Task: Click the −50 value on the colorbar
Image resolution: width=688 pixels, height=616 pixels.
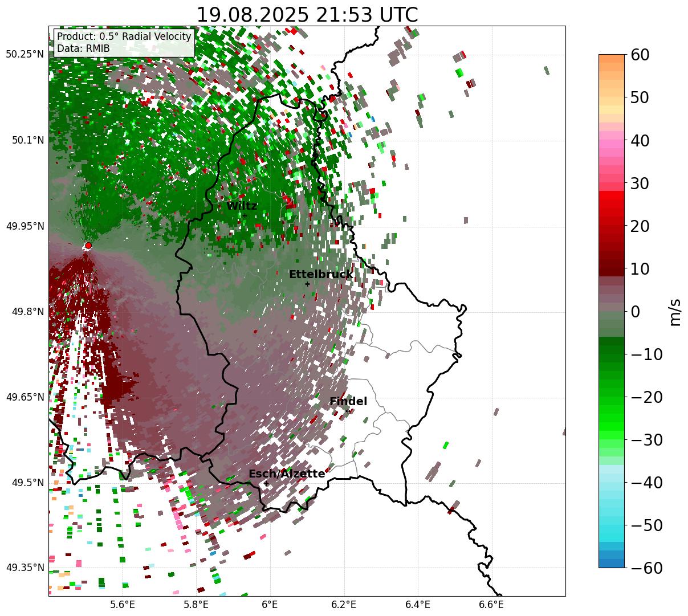Action: click(x=646, y=525)
